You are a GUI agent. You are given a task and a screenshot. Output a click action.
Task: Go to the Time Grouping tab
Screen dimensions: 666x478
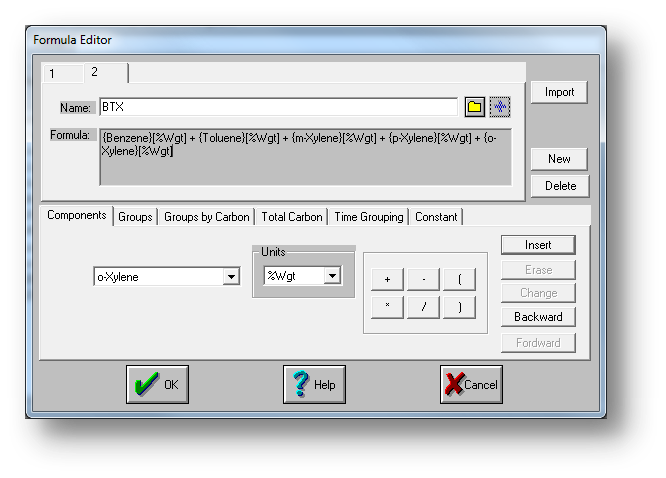(x=369, y=217)
